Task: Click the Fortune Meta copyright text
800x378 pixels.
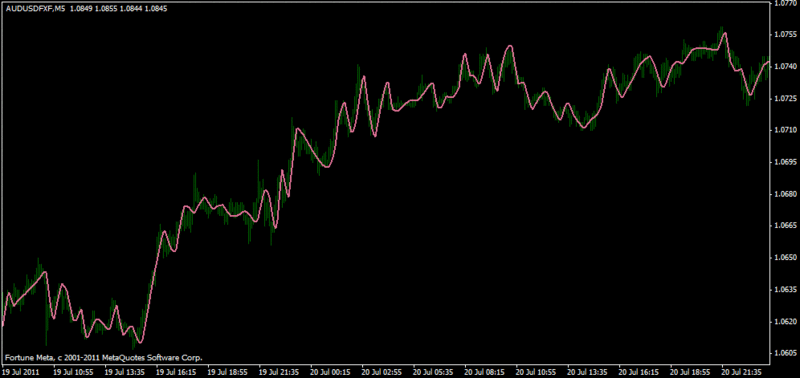Action: 104,358
